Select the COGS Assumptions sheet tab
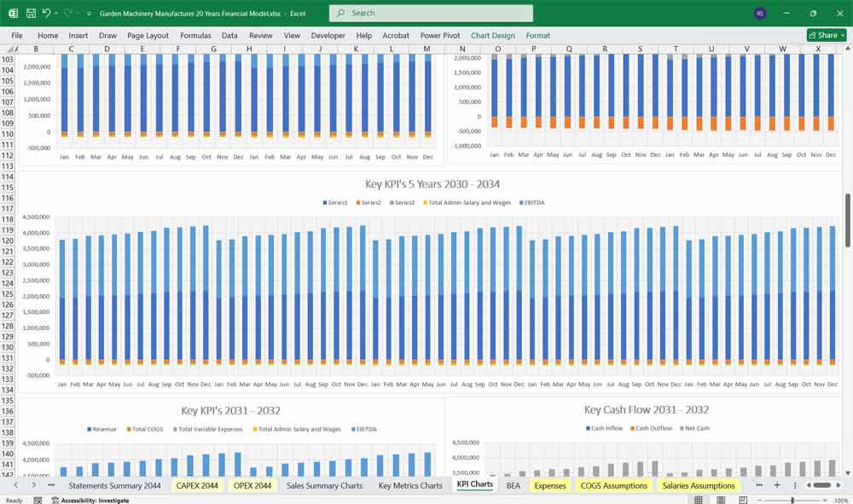This screenshot has width=853, height=504. (613, 484)
